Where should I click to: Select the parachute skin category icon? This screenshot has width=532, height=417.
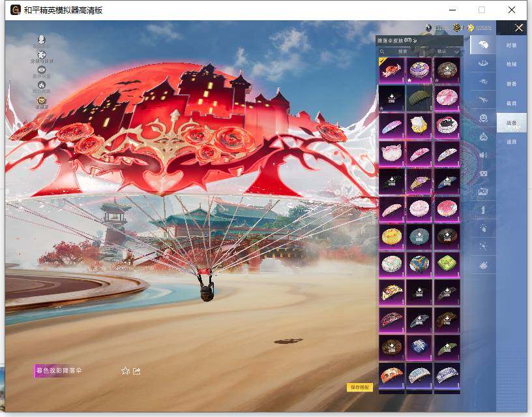tap(483, 45)
